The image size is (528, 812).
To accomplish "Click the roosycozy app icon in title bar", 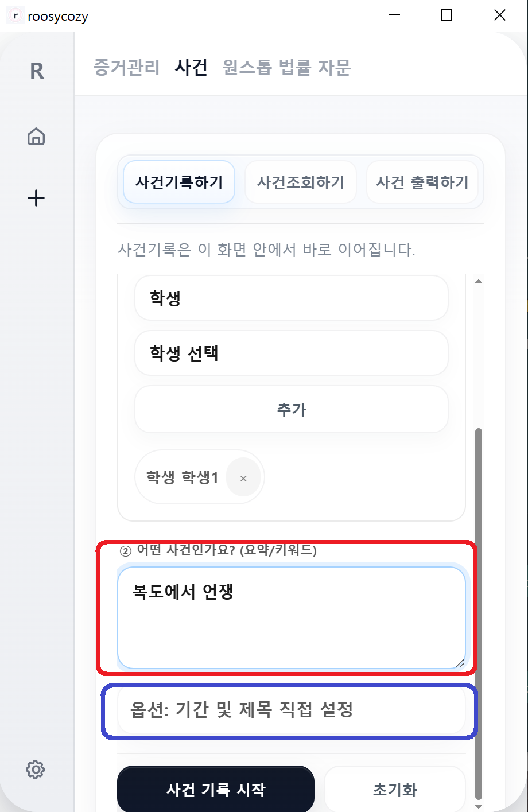I will [14, 15].
